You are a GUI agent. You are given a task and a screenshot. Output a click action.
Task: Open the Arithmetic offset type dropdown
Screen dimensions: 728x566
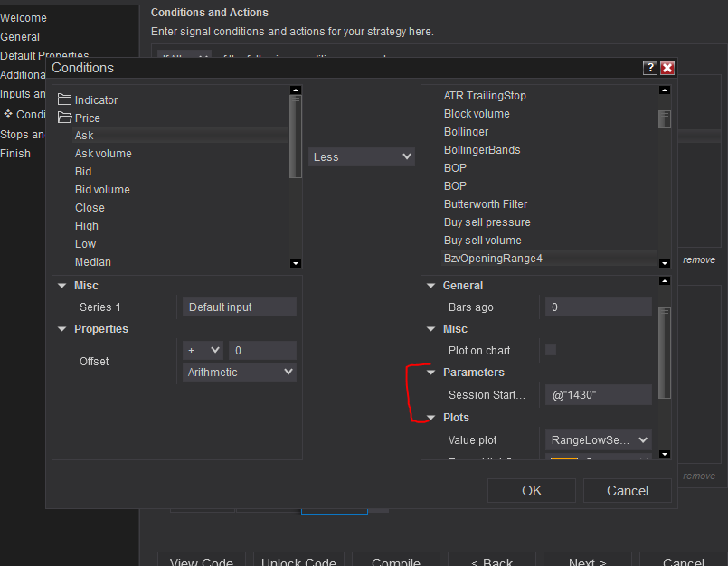240,372
